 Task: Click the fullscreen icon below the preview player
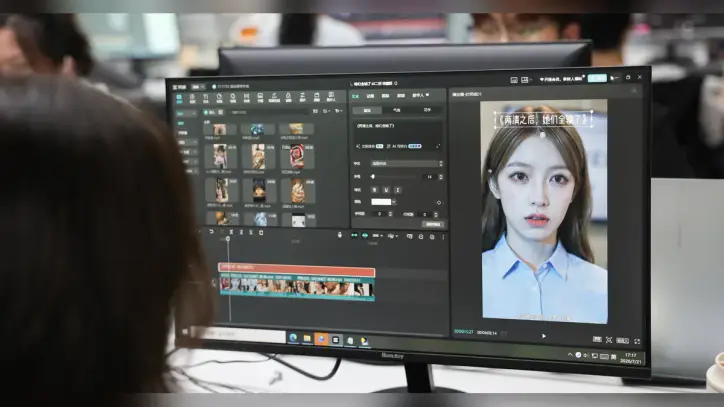point(637,341)
